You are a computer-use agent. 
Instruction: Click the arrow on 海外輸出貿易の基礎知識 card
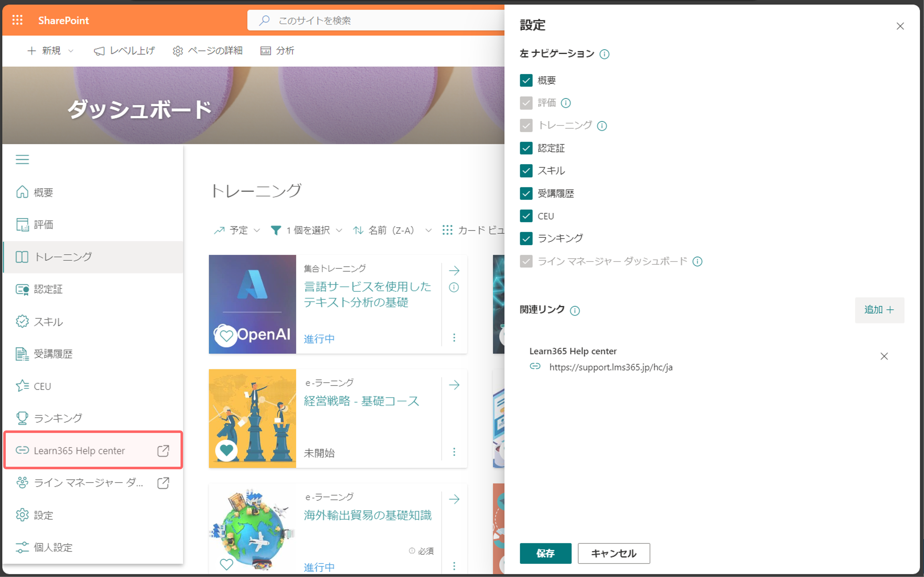click(454, 499)
